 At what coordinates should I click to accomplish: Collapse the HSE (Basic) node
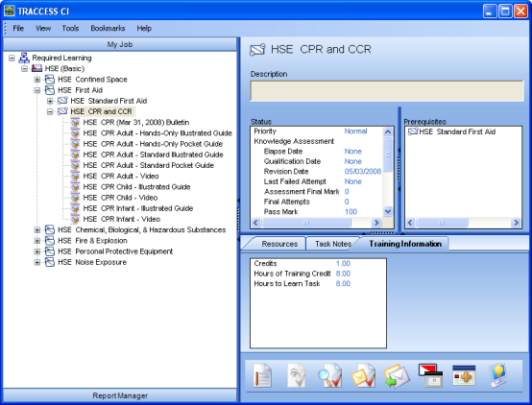pyautogui.click(x=24, y=69)
